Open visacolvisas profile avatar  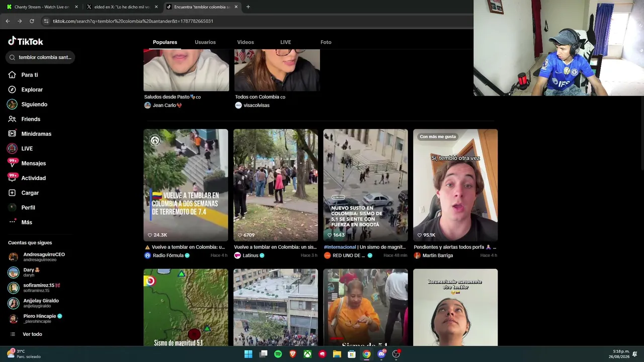pos(238,105)
